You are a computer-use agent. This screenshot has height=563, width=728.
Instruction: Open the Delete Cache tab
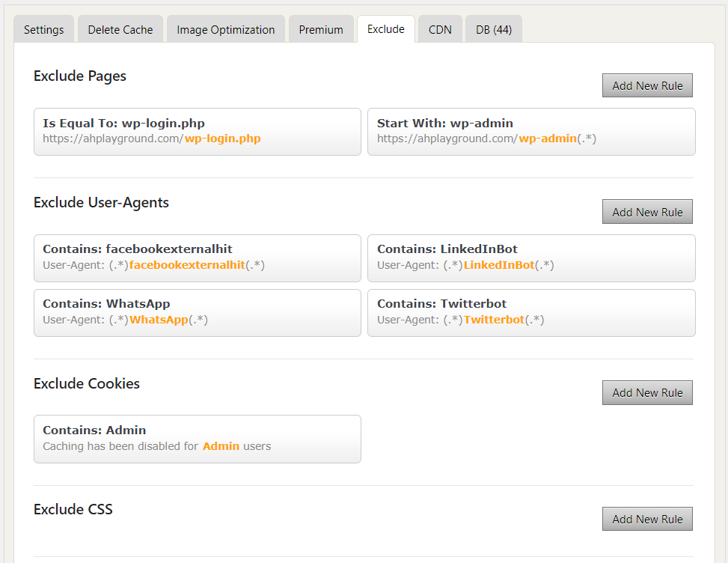pos(120,30)
